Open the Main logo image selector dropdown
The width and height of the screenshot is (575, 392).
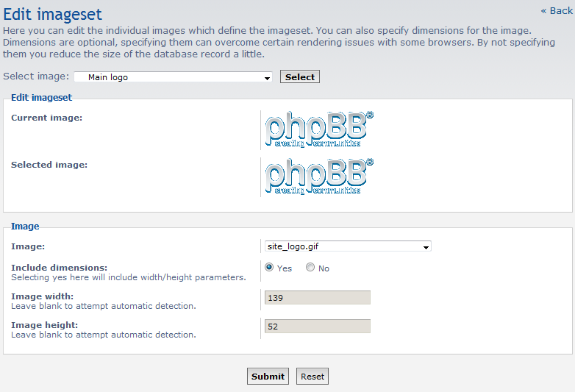click(x=173, y=77)
